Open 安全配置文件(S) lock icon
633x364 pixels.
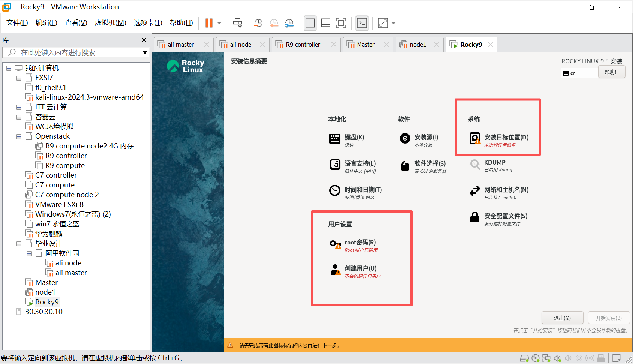[475, 217]
